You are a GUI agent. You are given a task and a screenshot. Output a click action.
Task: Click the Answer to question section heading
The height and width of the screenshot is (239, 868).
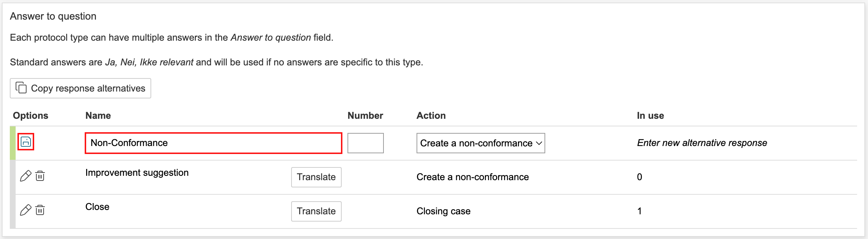[53, 16]
